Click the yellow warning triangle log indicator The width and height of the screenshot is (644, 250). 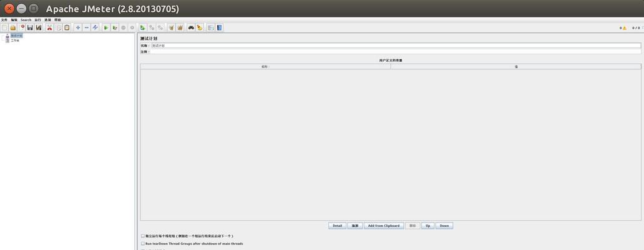pyautogui.click(x=624, y=28)
